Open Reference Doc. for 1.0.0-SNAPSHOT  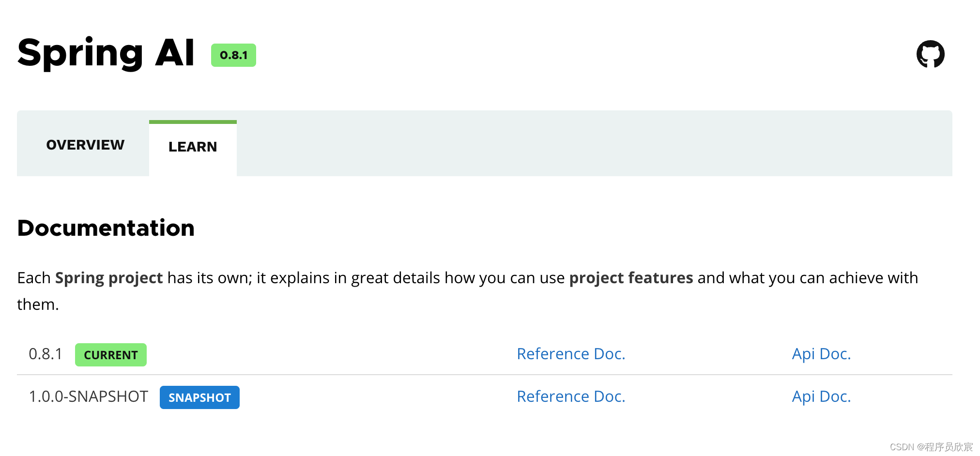pyautogui.click(x=571, y=396)
